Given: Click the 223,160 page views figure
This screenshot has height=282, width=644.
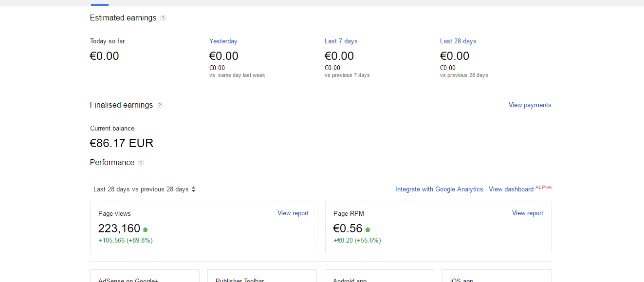Looking at the screenshot, I should click(119, 228).
